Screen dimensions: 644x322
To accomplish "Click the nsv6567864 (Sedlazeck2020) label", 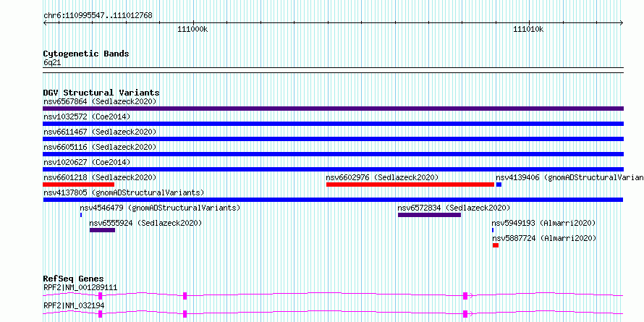I will click(x=100, y=101).
